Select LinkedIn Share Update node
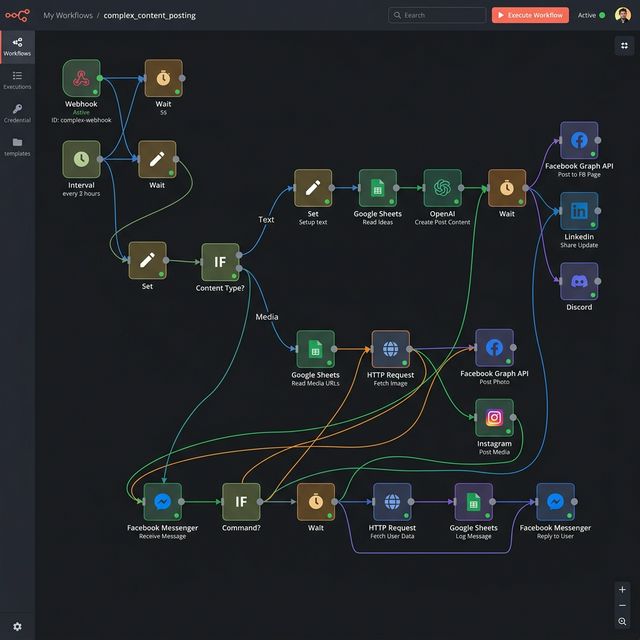Screen dimensions: 640x640 pyautogui.click(x=579, y=211)
